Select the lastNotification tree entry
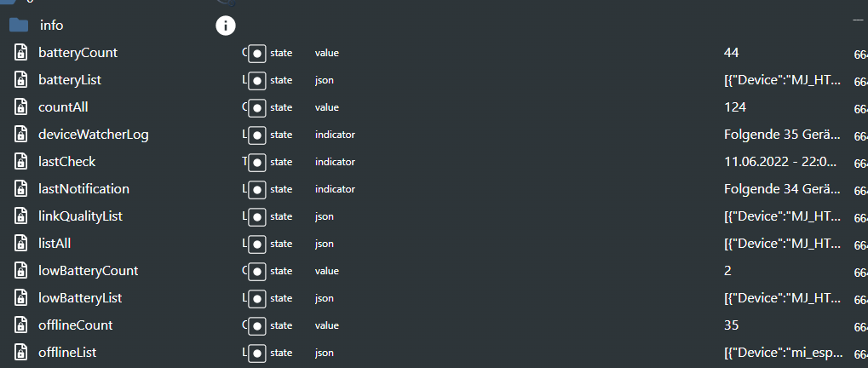Image resolution: width=868 pixels, height=368 pixels. tap(83, 189)
